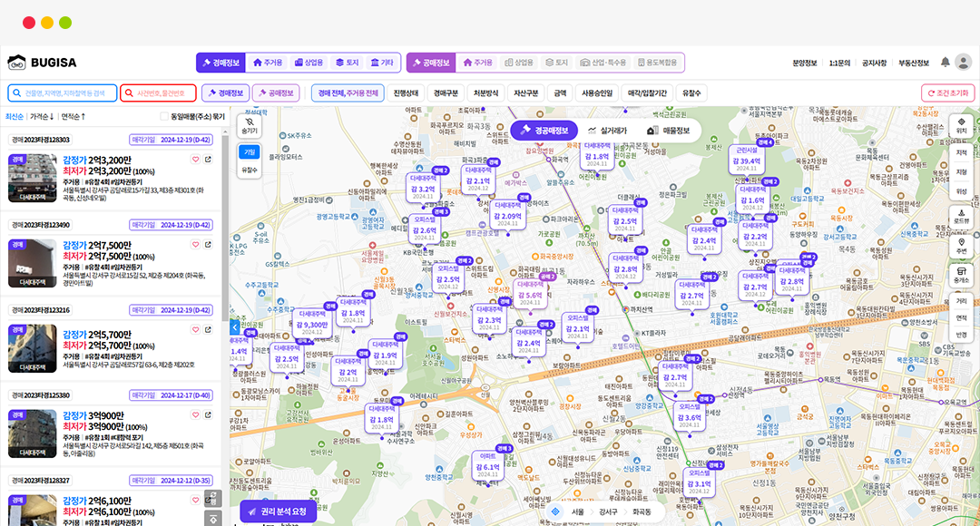Expand the 금액 price filter
Image resolution: width=980 pixels, height=526 pixels.
560,93
